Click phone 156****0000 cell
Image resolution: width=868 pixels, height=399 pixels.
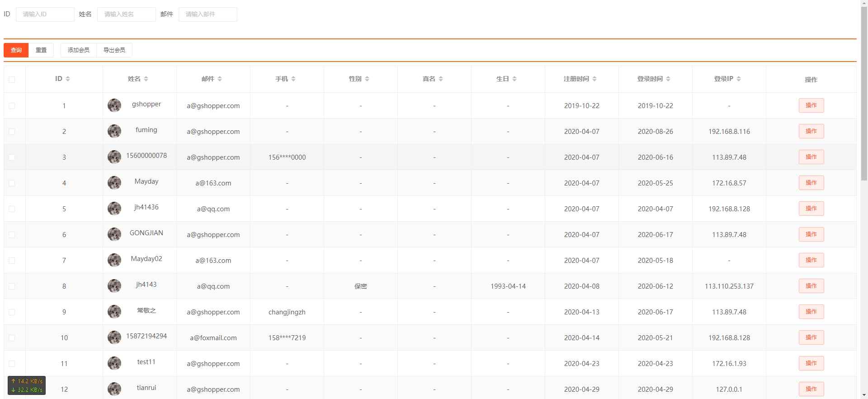(x=287, y=157)
